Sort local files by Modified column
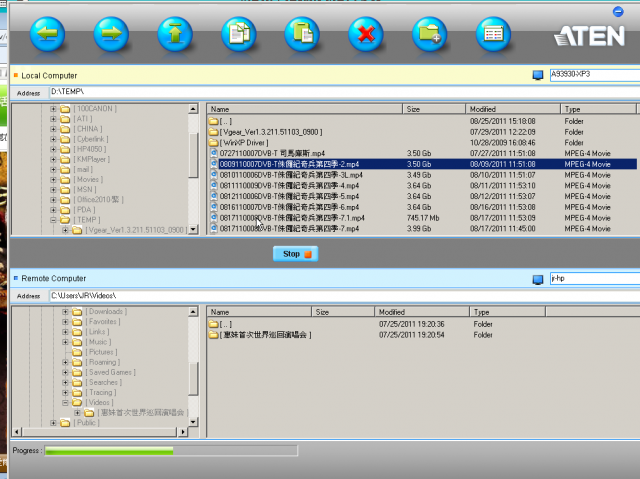 513,109
